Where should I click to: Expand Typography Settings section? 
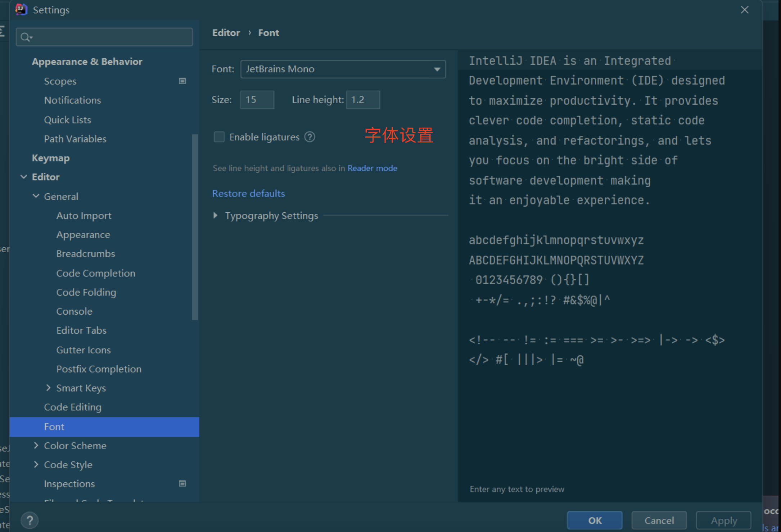tap(216, 215)
